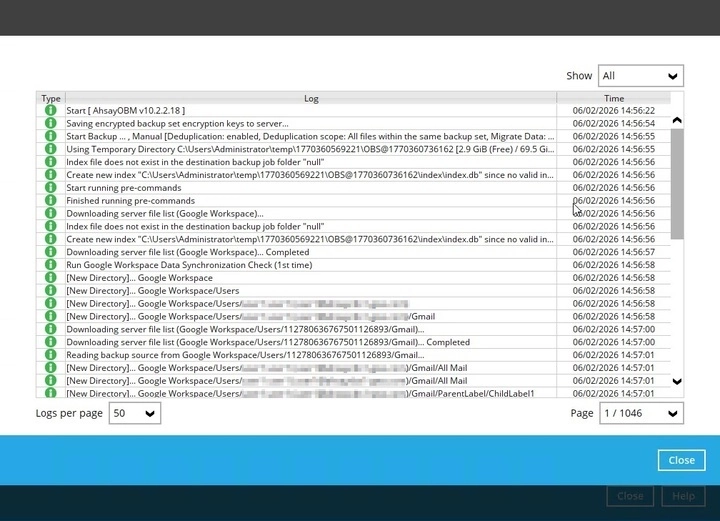
Task: Click info icon beside New Directory Google Workspace/Users
Action: (x=50, y=291)
